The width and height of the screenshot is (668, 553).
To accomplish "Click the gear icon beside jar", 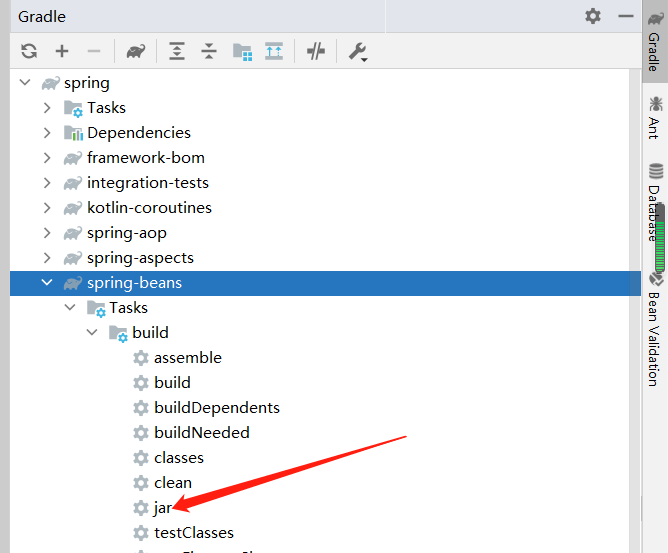I will pyautogui.click(x=141, y=508).
